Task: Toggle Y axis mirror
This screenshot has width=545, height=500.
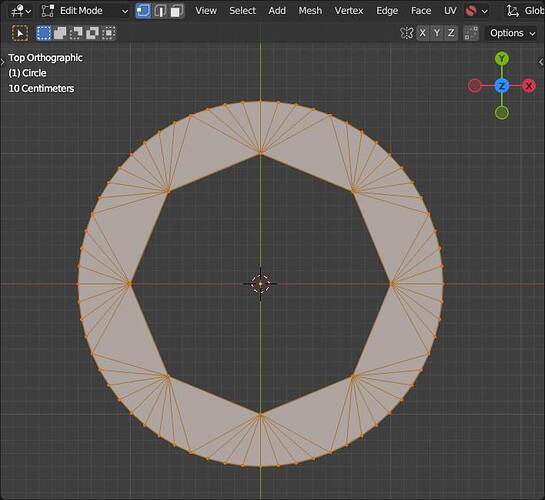Action: coord(437,33)
